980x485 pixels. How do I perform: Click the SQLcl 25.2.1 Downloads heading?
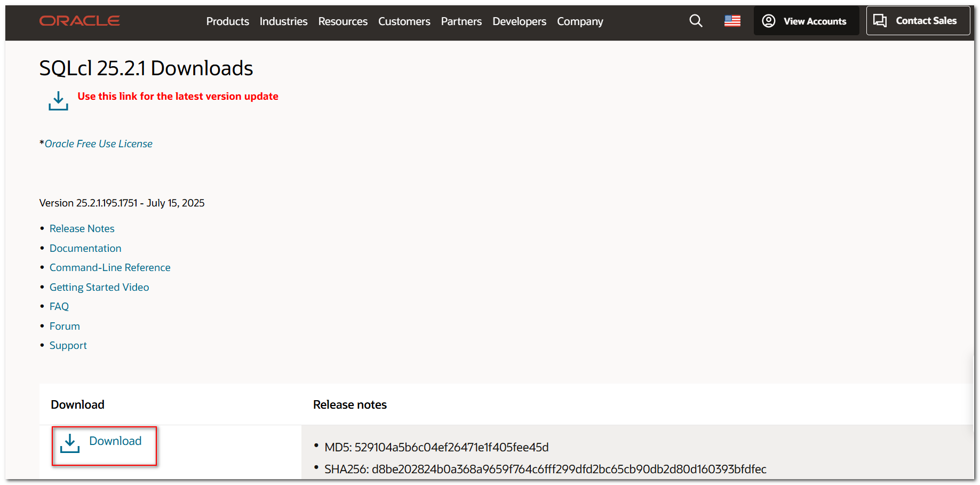(x=146, y=68)
